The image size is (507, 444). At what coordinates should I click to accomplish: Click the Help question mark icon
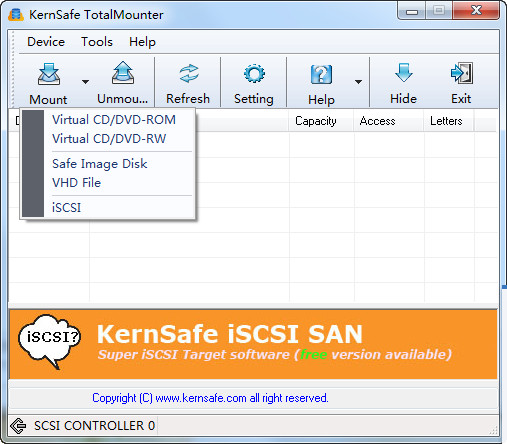321,74
